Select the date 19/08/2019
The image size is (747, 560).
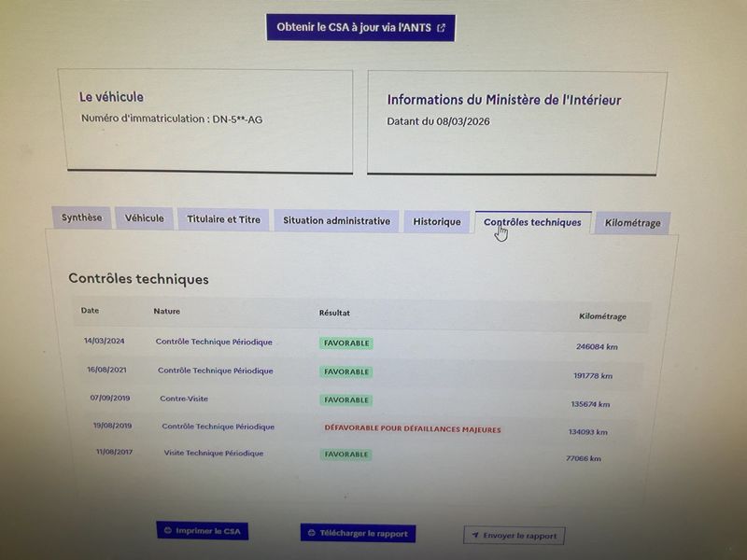click(x=112, y=426)
